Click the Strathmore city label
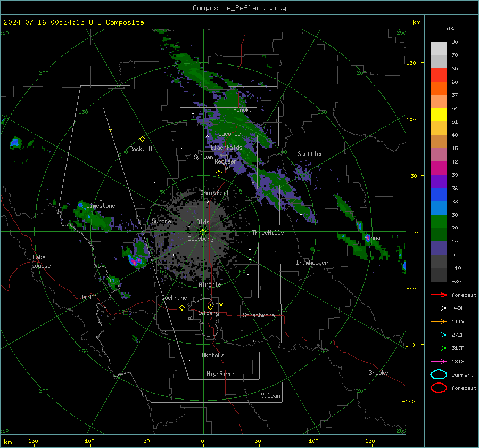479x448 pixels. [x=259, y=315]
